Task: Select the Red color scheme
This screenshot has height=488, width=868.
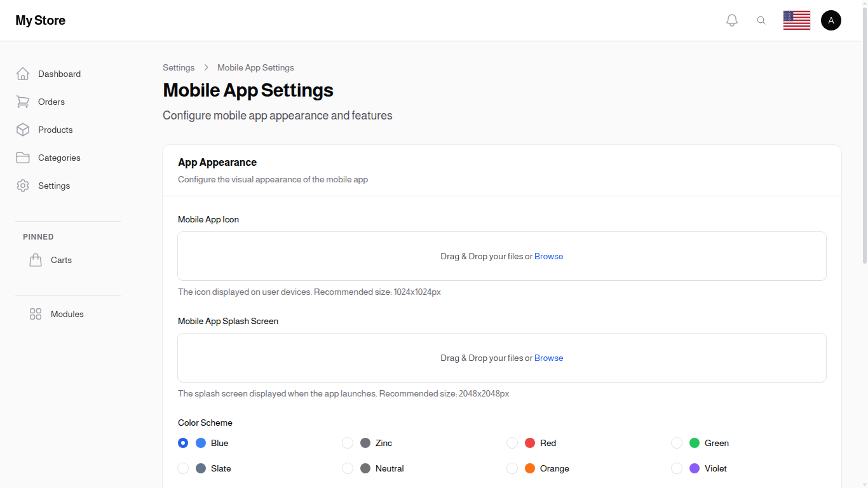Action: (x=512, y=443)
